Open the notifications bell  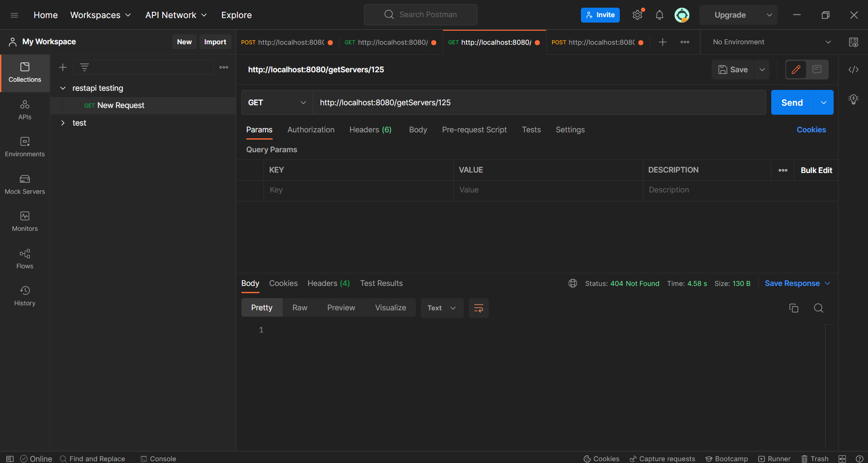pos(660,15)
